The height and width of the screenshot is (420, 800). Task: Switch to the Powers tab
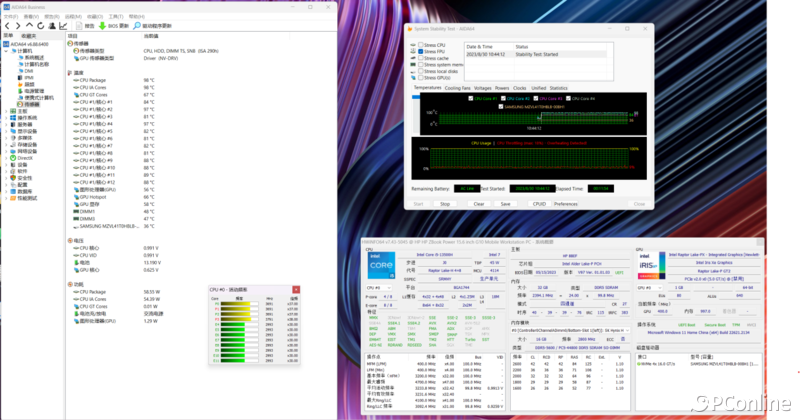pos(502,88)
